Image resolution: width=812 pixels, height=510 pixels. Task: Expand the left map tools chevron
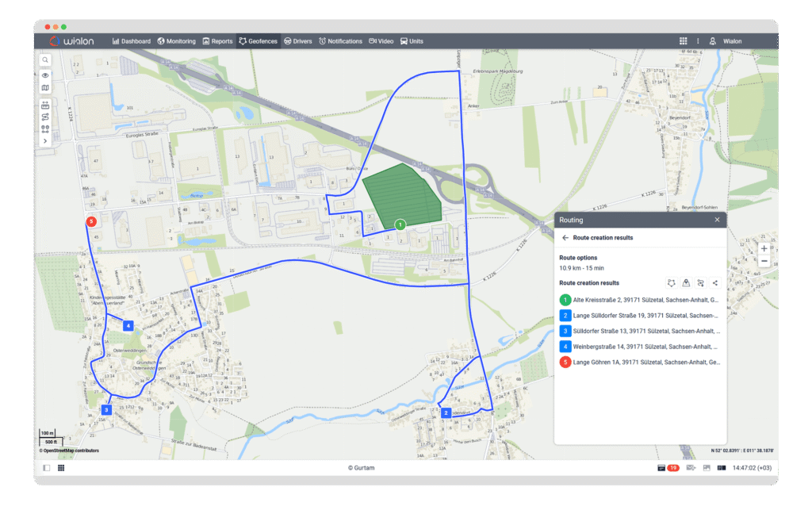pos(46,141)
